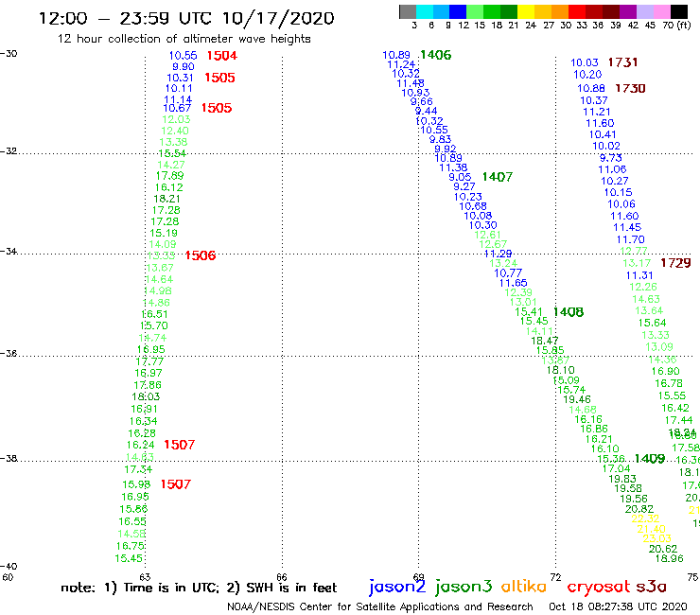This screenshot has height=615, width=700.
Task: Click the wave height value 16.90
Action: 665,371
